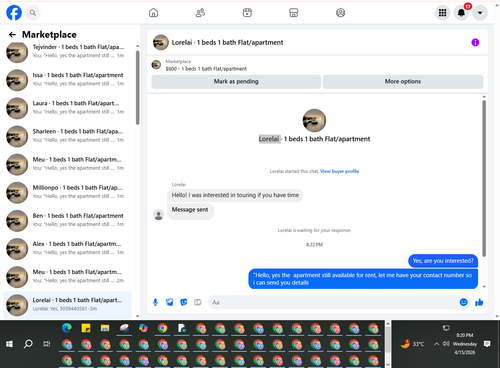
Task: Click the Facebook logo
Action: pos(14,13)
